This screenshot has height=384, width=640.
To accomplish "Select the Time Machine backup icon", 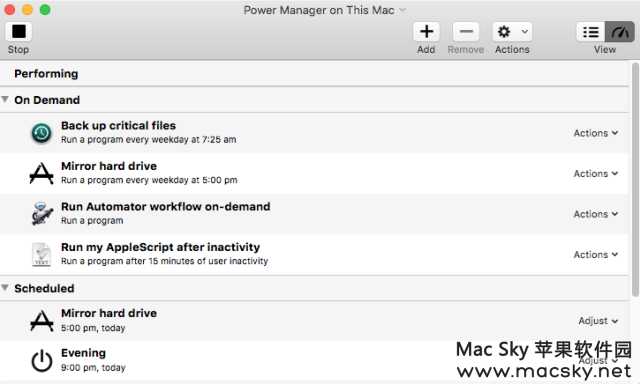I will [x=41, y=133].
